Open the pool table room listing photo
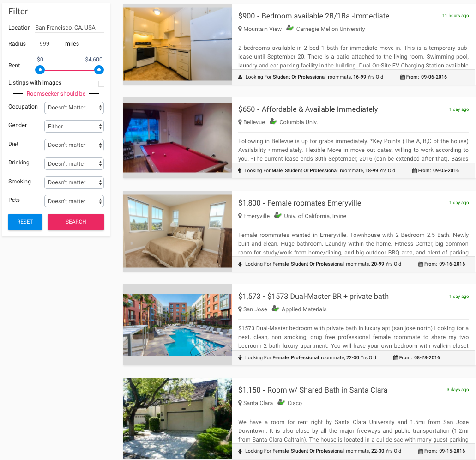Screen dimensions: 476x460 (x=178, y=138)
